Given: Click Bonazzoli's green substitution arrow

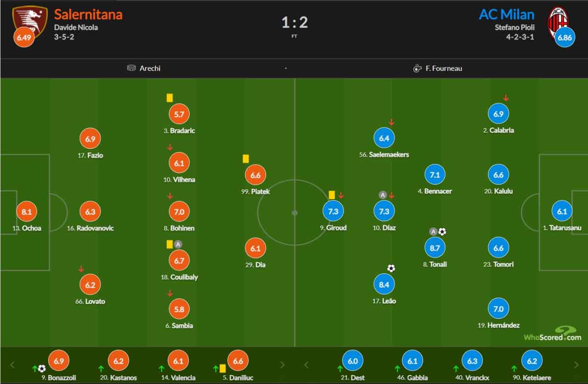Looking at the screenshot, I should coord(34,368).
